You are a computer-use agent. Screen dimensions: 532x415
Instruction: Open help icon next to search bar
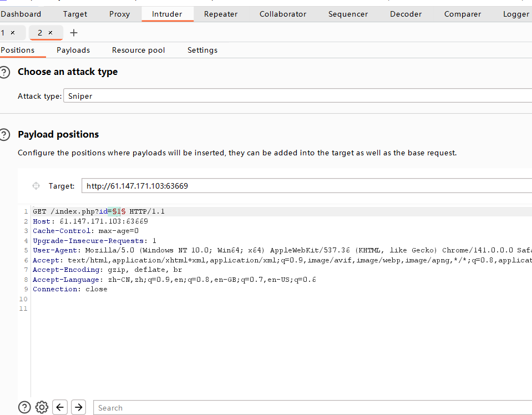[x=24, y=407]
